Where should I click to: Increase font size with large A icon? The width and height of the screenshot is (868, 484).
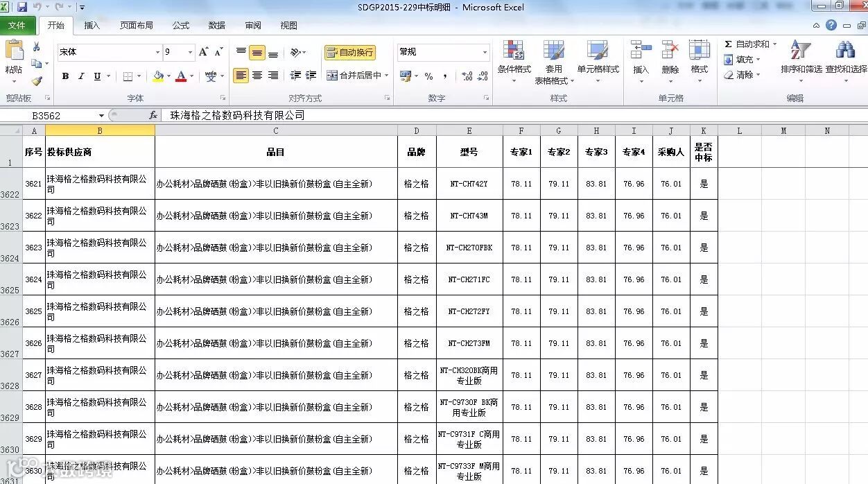click(x=204, y=52)
